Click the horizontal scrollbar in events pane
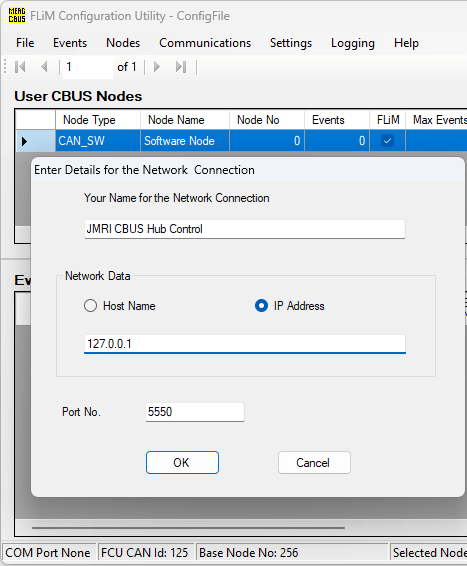 [x=188, y=527]
